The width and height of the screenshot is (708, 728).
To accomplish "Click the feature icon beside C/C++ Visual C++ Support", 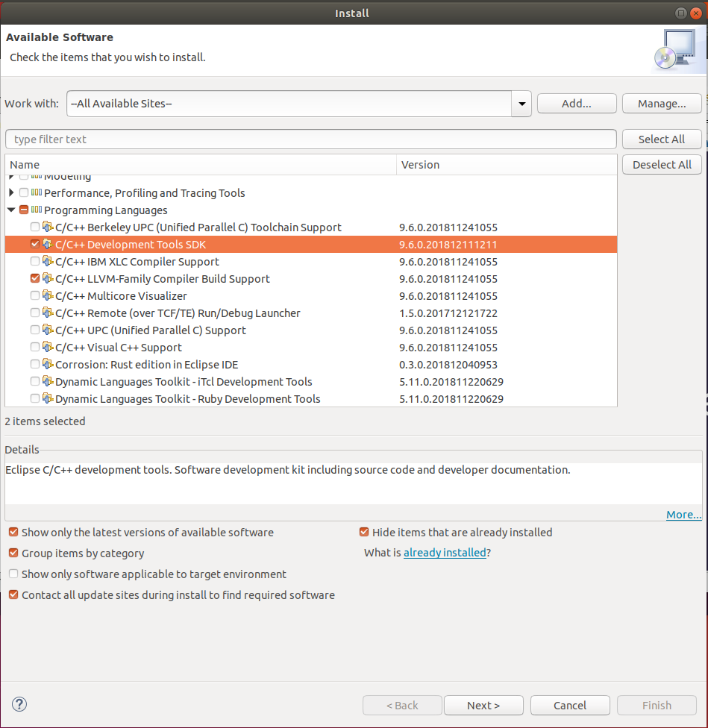I will pyautogui.click(x=47, y=347).
